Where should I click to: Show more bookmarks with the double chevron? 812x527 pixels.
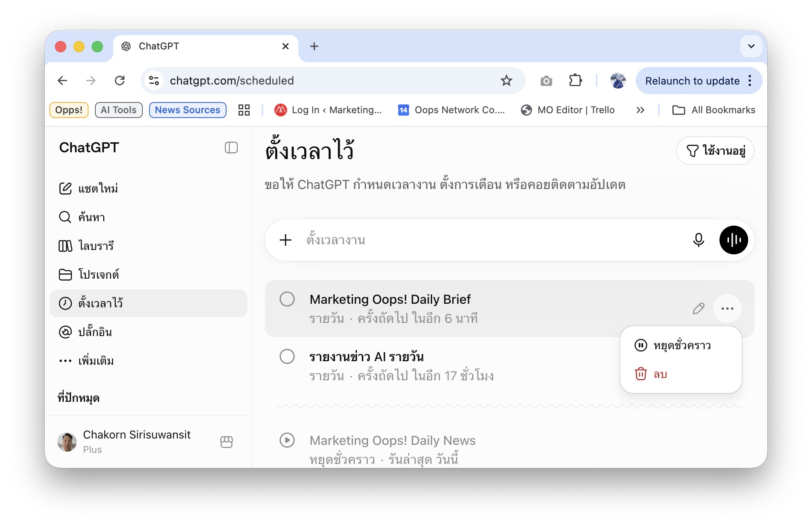click(640, 110)
